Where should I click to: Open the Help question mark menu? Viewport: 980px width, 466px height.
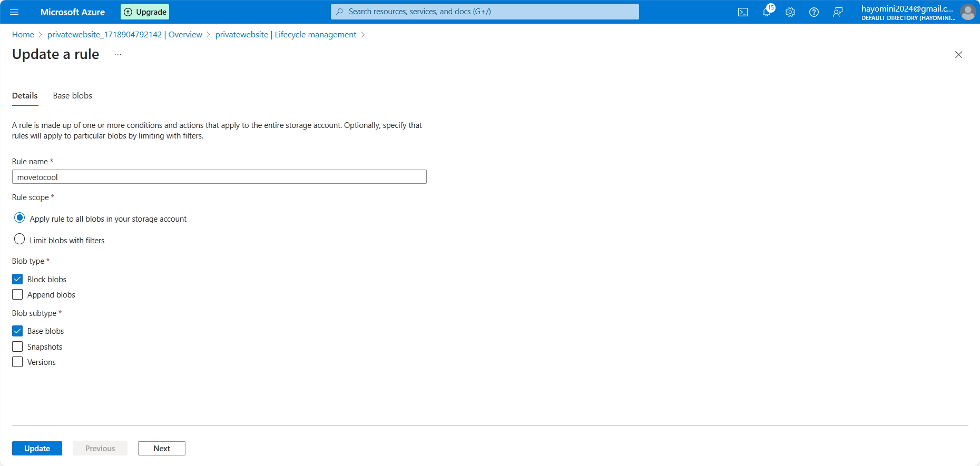tap(814, 12)
